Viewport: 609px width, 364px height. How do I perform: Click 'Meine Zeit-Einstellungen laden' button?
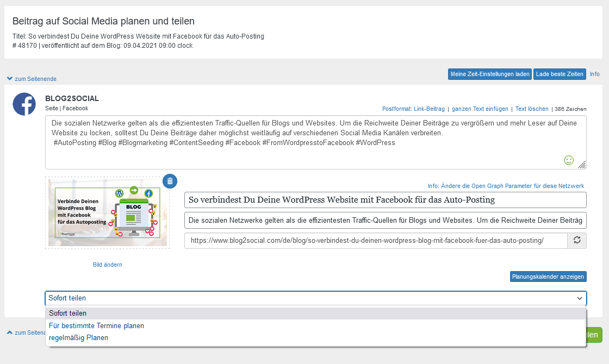(490, 74)
